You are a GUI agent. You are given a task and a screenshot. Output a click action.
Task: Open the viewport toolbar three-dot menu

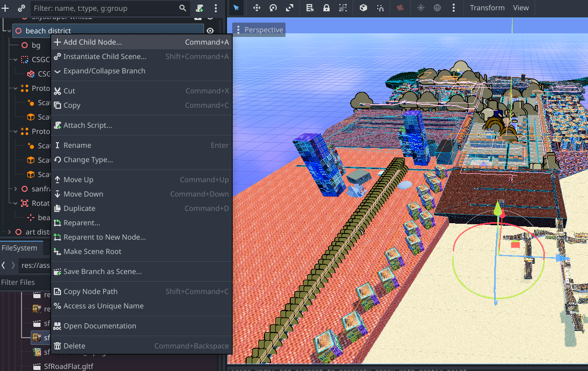[454, 8]
